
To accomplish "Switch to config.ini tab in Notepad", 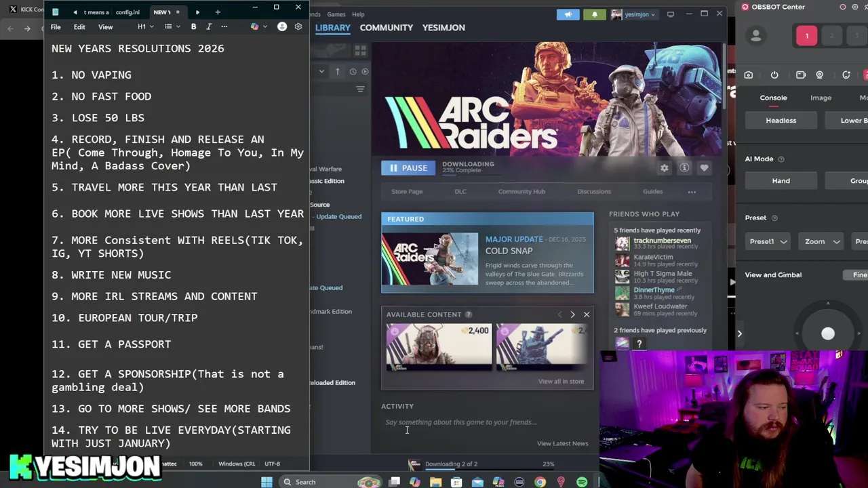I will (x=127, y=12).
